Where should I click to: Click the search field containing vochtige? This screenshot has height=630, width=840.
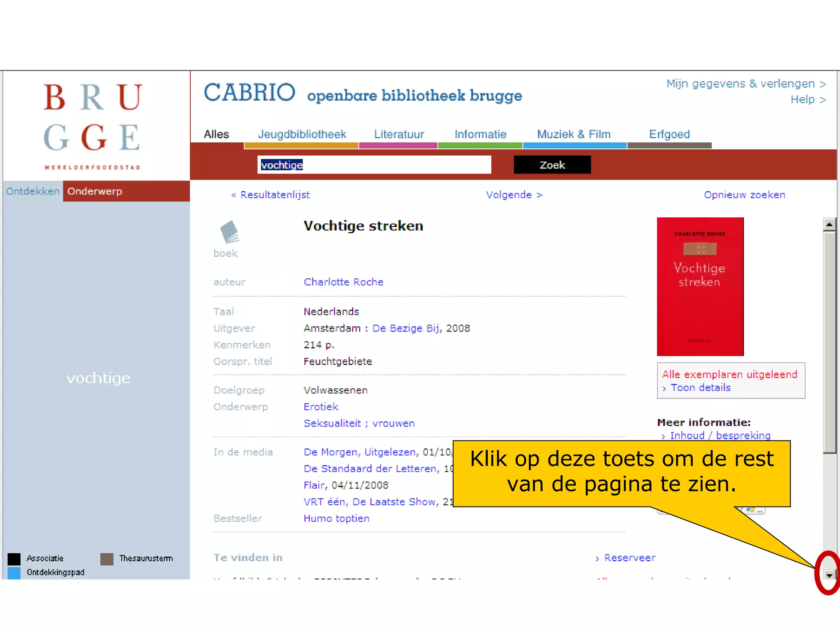click(x=374, y=164)
